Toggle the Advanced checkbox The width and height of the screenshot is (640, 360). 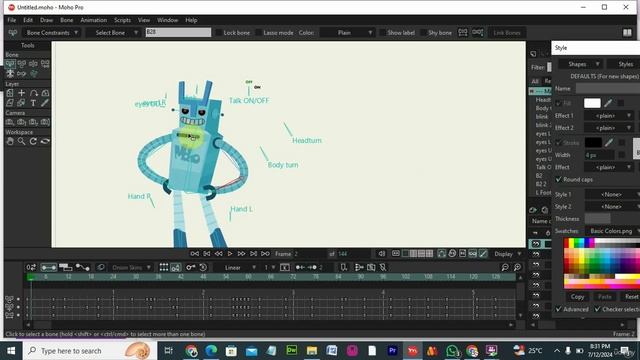pyautogui.click(x=558, y=309)
